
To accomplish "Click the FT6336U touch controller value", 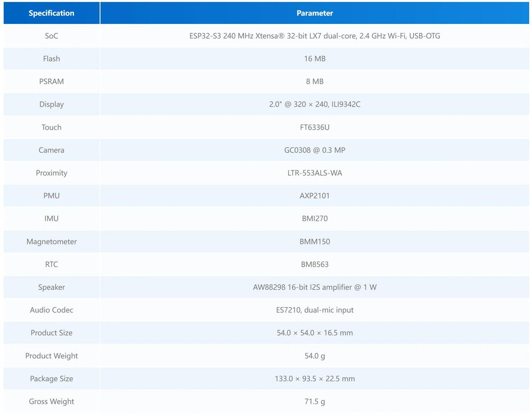I will [x=314, y=127].
